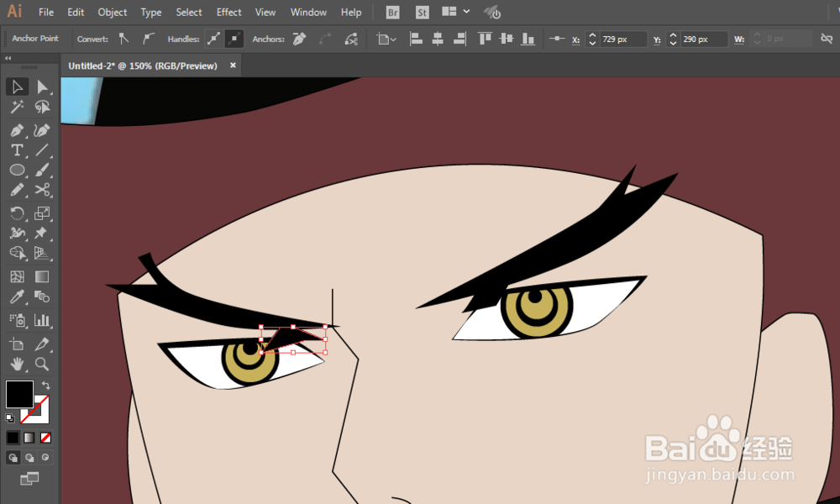The height and width of the screenshot is (504, 840).
Task: Select the Perspective Grid tool
Action: (x=42, y=253)
